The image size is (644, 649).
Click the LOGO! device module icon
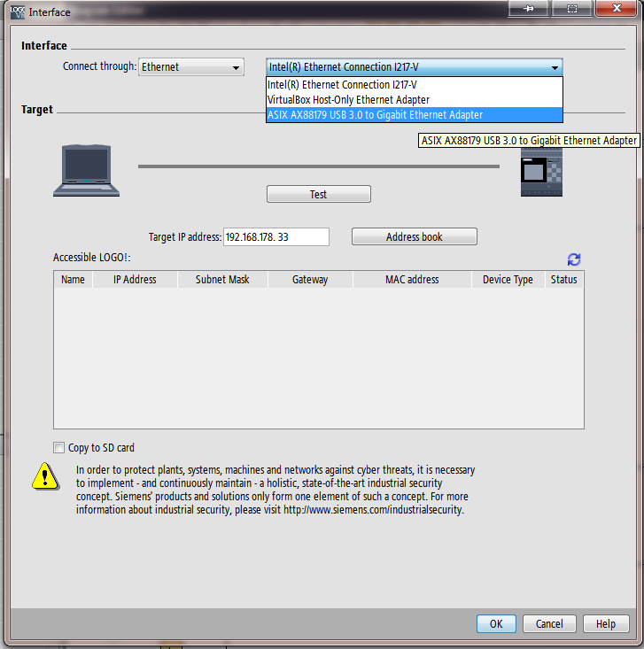coord(541,173)
